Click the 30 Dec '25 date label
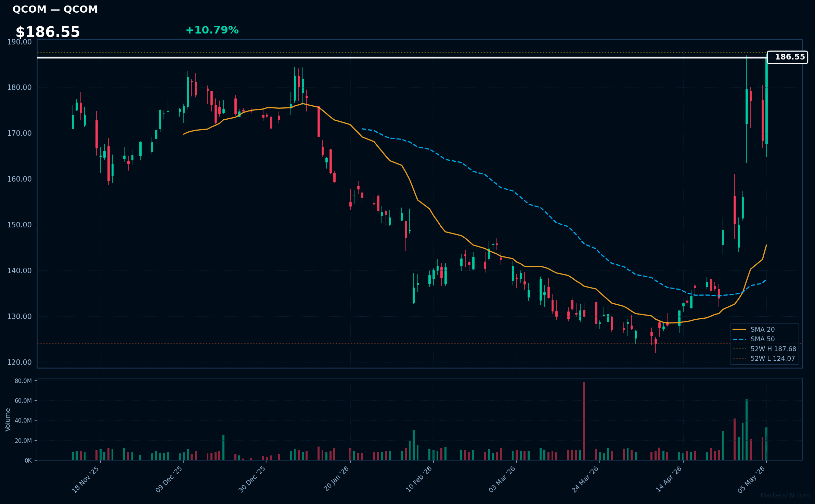Screen dimensions: 815x504 point(252,479)
